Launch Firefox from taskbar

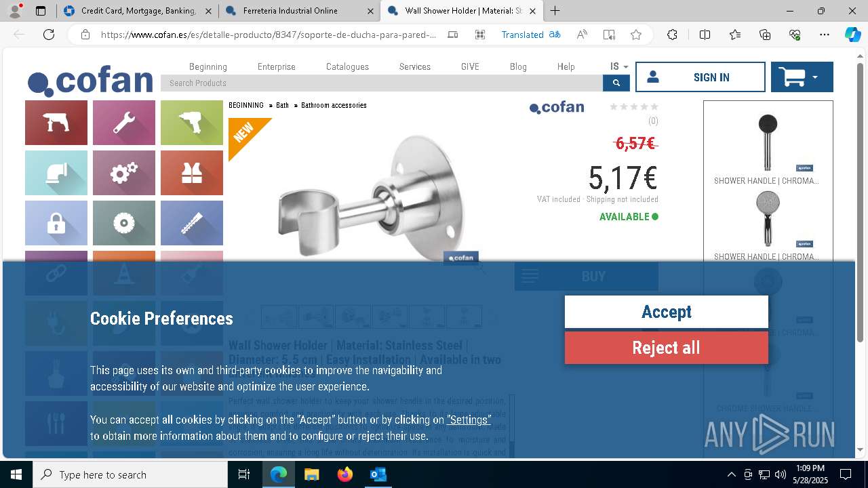click(344, 474)
